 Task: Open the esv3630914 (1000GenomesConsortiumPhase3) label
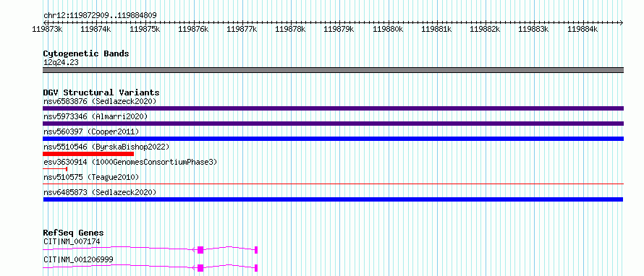[130, 162]
